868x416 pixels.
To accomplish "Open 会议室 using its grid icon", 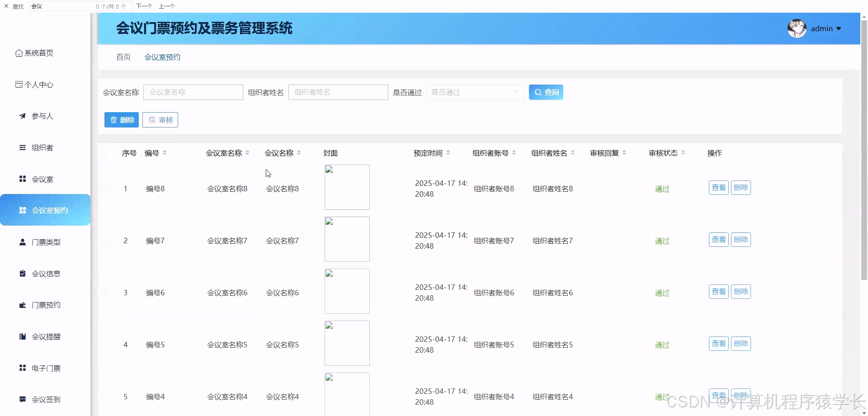I will click(x=22, y=179).
